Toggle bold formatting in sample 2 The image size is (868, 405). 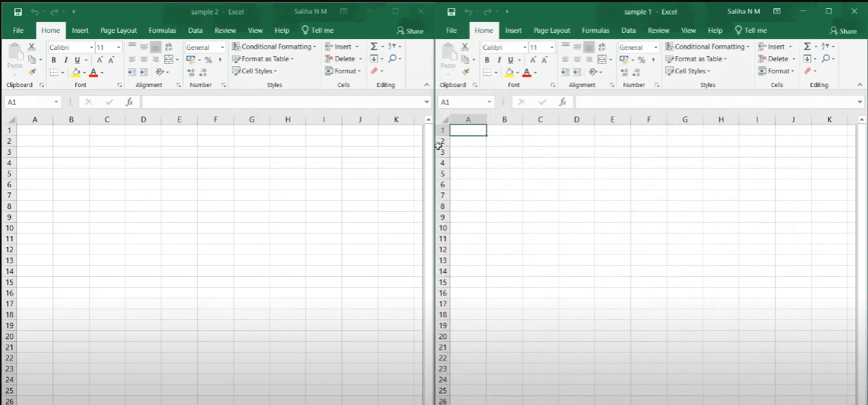tap(53, 60)
